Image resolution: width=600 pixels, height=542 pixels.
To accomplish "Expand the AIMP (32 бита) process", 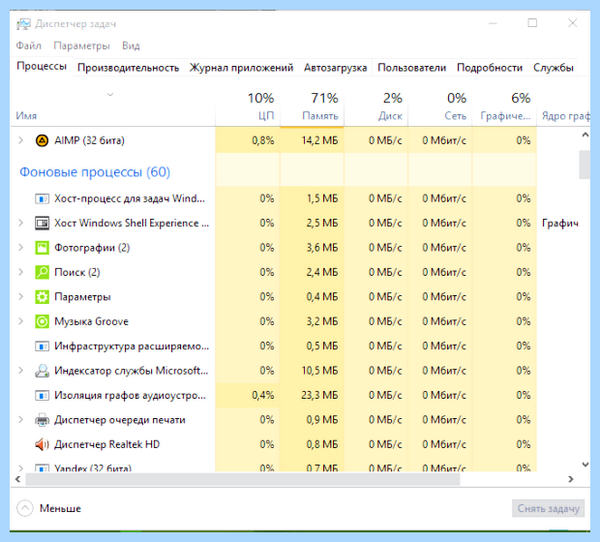I will click(21, 140).
